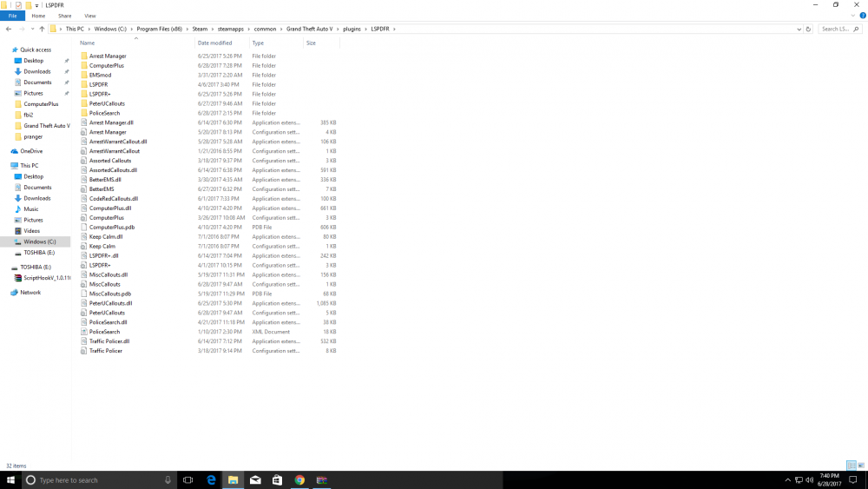This screenshot has width=868, height=489.
Task: Open the pranger folder in Quick access
Action: point(33,136)
